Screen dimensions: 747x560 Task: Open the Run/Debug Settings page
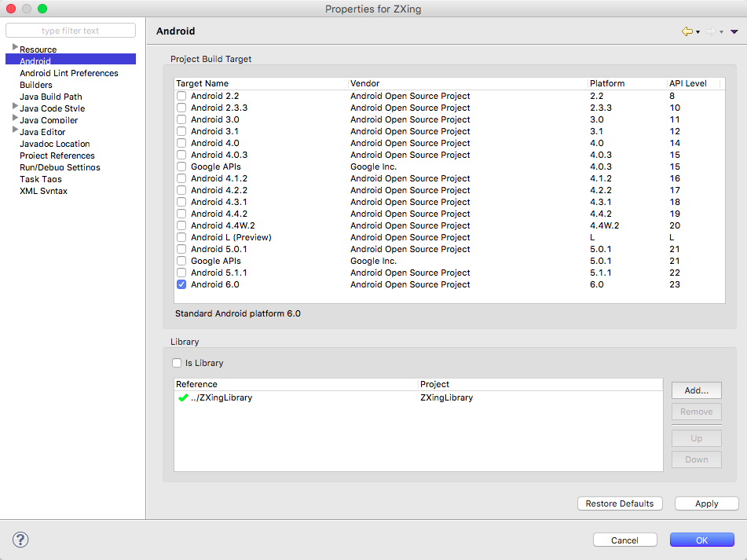pyautogui.click(x=60, y=167)
